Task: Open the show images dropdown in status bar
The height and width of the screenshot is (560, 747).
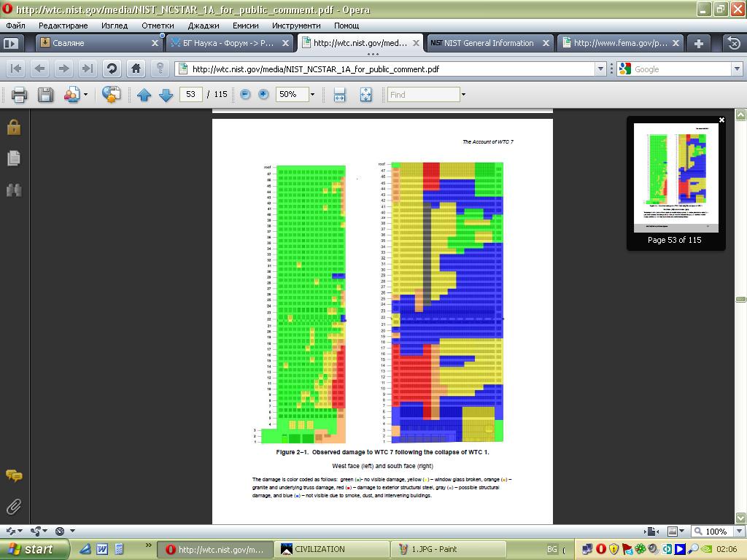Action: (682, 531)
